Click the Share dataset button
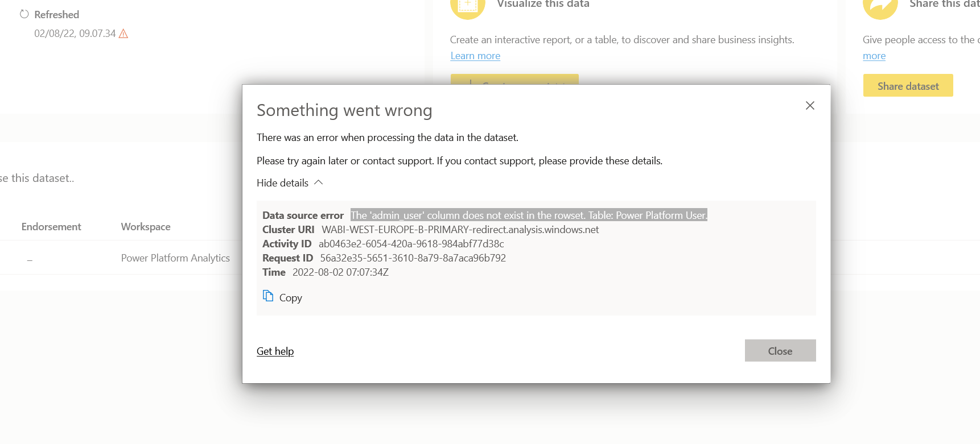Image resolution: width=980 pixels, height=444 pixels. pos(908,85)
